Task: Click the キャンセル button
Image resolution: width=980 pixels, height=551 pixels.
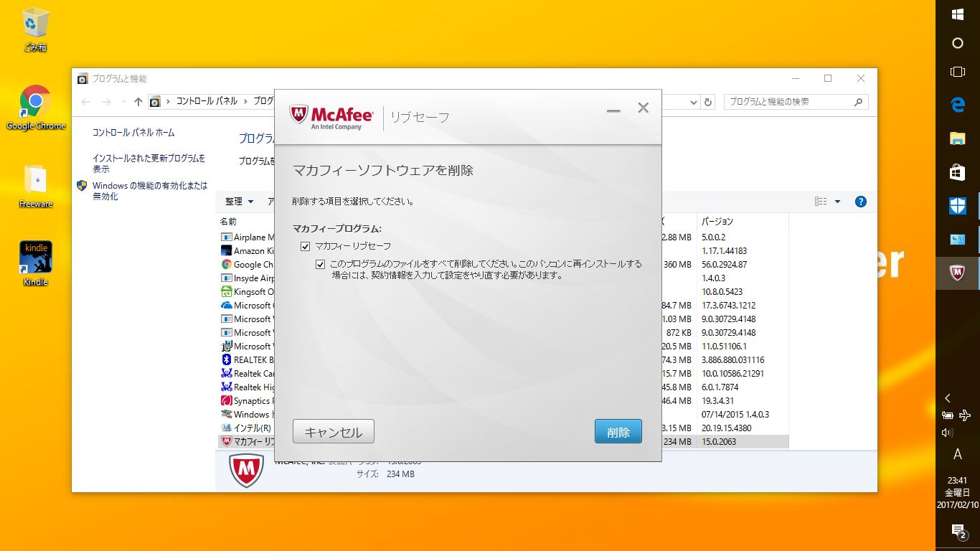Action: [334, 432]
